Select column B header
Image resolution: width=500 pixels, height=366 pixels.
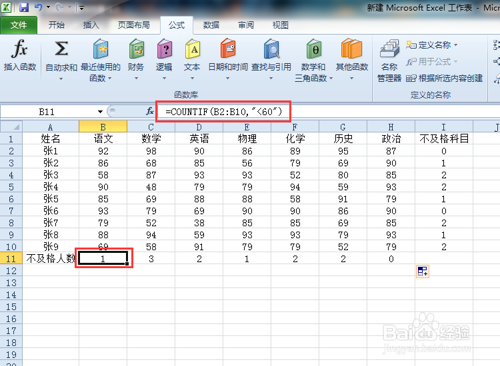click(103, 127)
